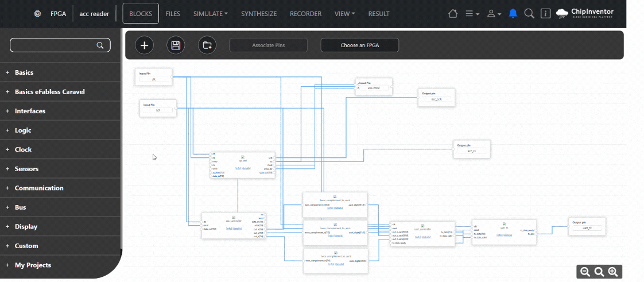Click the sidebar block search field
Screen dimensions: 644x282
(x=60, y=45)
